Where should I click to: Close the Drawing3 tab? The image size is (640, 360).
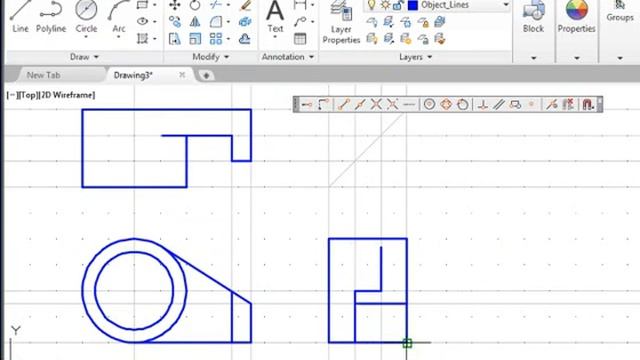tap(182, 75)
